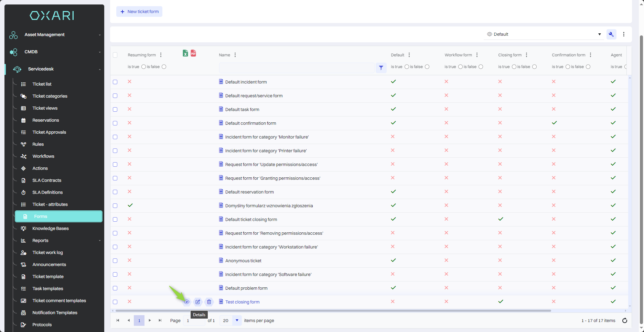Edit the Test closing form row
This screenshot has height=332, width=644.
[x=198, y=302]
